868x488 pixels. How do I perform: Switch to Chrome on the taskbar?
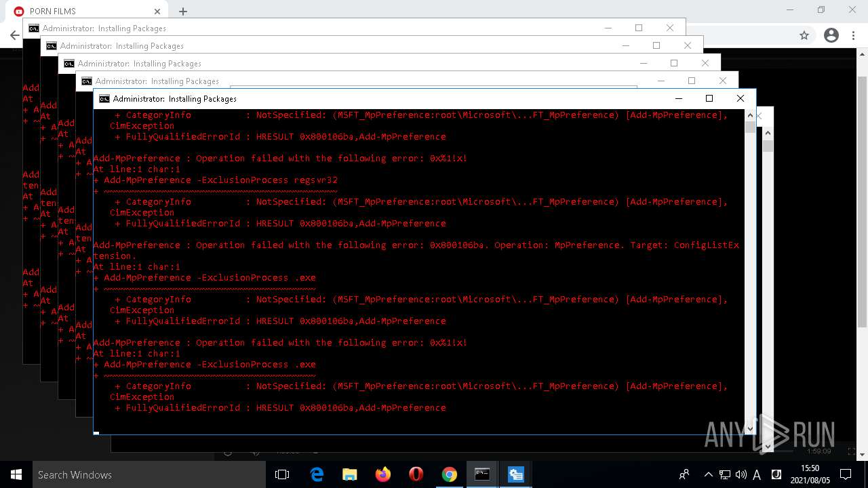[450, 474]
